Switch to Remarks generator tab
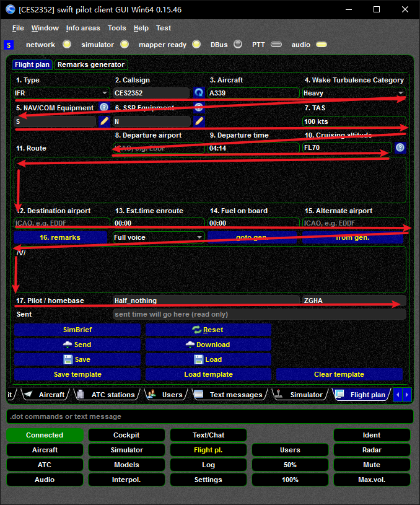The width and height of the screenshot is (420, 505). (x=91, y=64)
